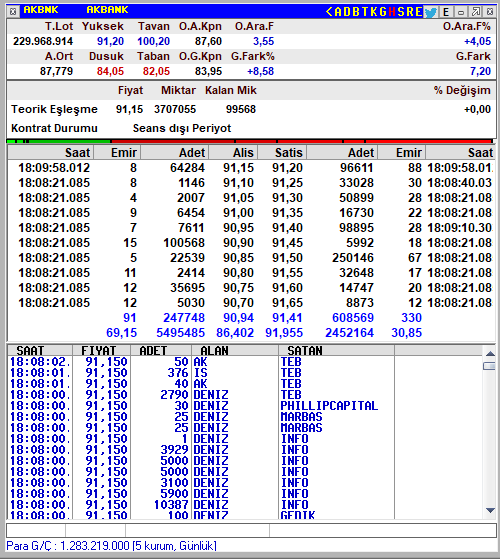Click the Para G/Ç status bar text

pyautogui.click(x=112, y=546)
